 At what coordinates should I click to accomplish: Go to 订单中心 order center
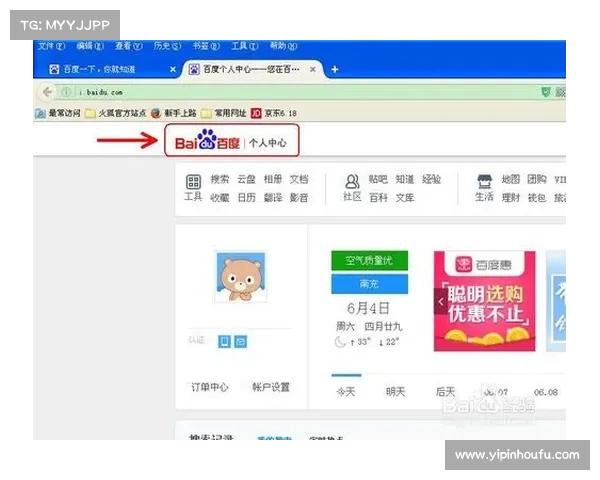click(x=210, y=387)
